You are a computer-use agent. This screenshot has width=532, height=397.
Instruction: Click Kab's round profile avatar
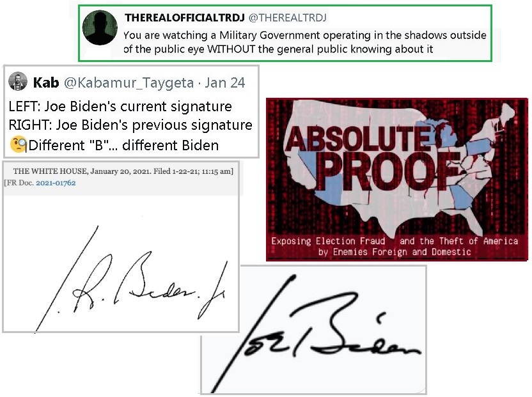click(x=18, y=81)
